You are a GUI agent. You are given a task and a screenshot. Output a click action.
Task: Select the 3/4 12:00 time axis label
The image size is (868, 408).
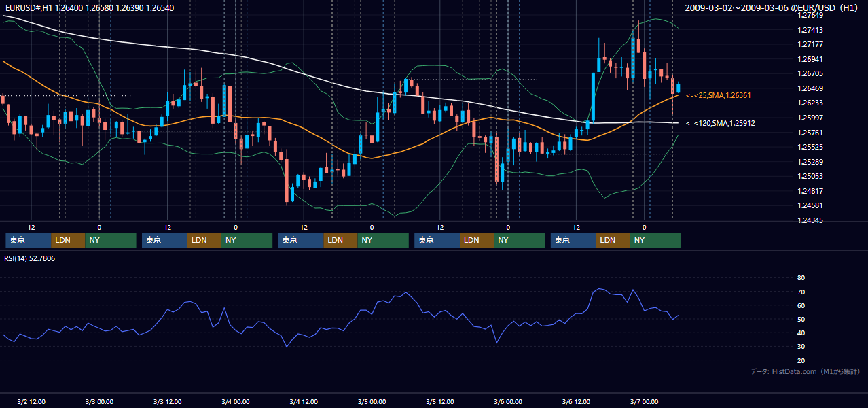tap(304, 401)
